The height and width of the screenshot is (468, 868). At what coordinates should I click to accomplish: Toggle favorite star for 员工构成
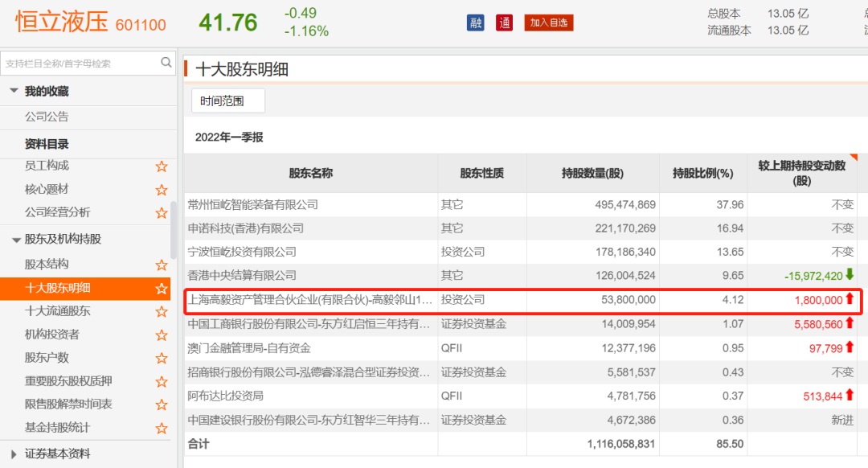pyautogui.click(x=162, y=166)
